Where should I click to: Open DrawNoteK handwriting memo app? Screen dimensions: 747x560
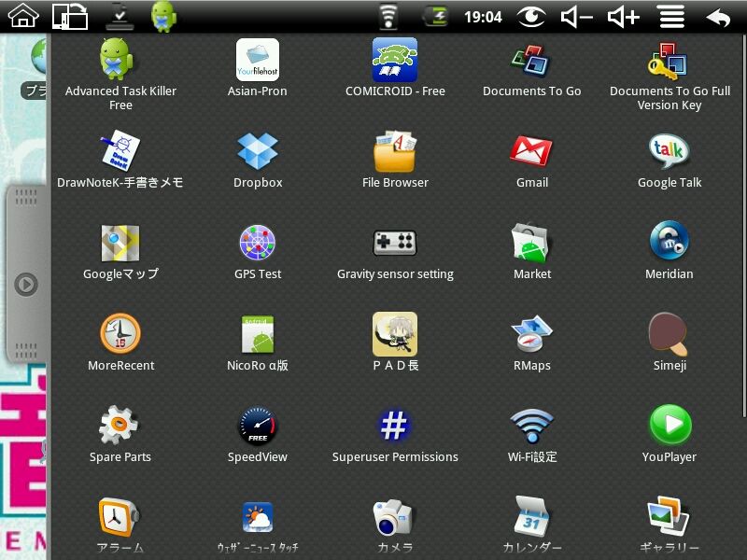point(120,159)
